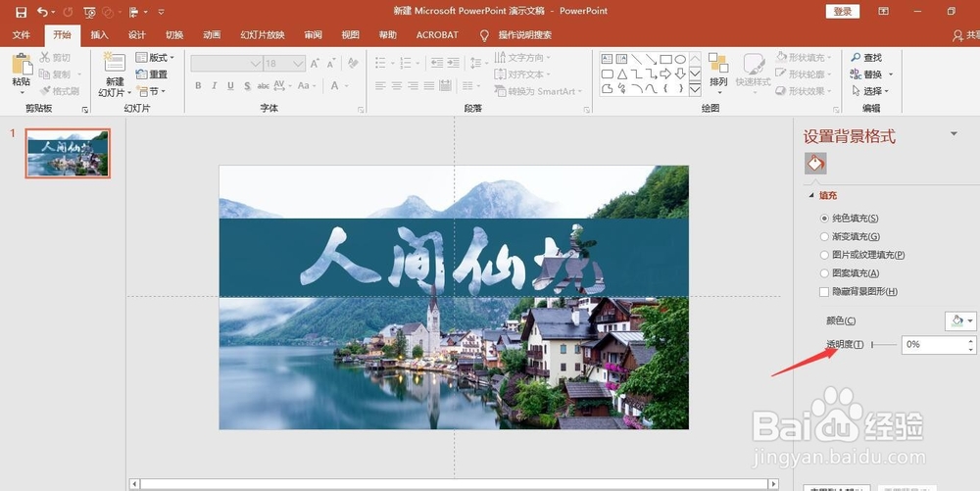Viewport: 980px width, 491px height.
Task: Open the font size 18 dropdown
Action: [298, 63]
